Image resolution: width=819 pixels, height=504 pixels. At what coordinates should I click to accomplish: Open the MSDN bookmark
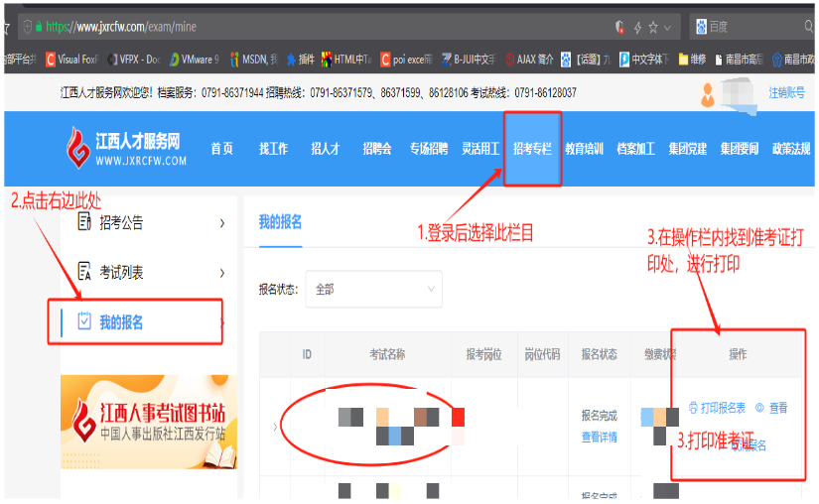click(x=254, y=60)
